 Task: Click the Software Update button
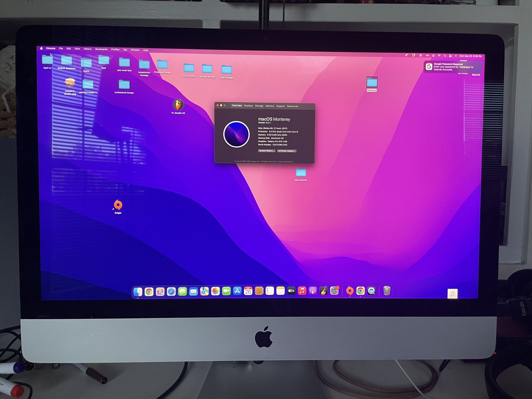pos(287,151)
